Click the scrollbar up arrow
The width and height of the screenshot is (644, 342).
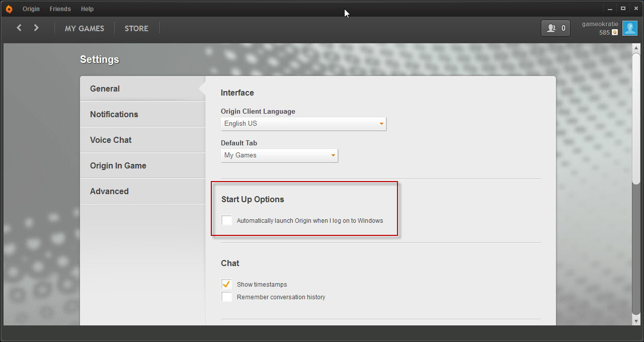[636, 48]
